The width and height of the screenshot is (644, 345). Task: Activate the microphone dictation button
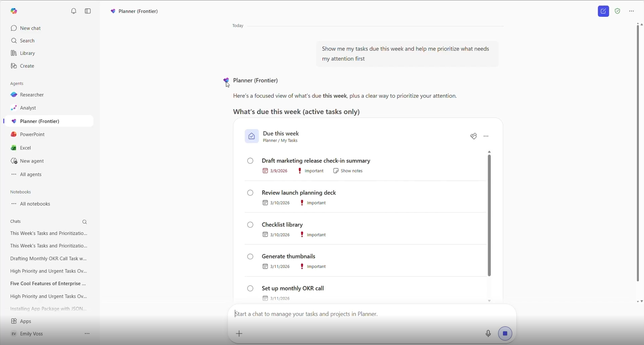488,334
